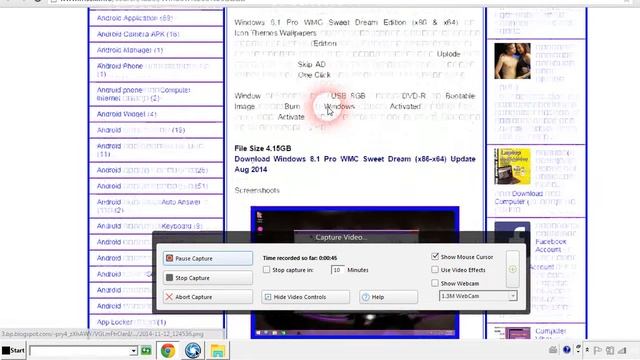Click the Help button label
The width and height of the screenshot is (640, 360).
(378, 297)
